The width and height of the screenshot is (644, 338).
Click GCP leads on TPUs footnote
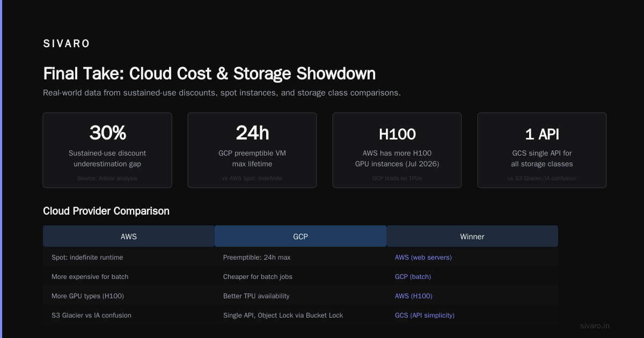tap(397, 178)
